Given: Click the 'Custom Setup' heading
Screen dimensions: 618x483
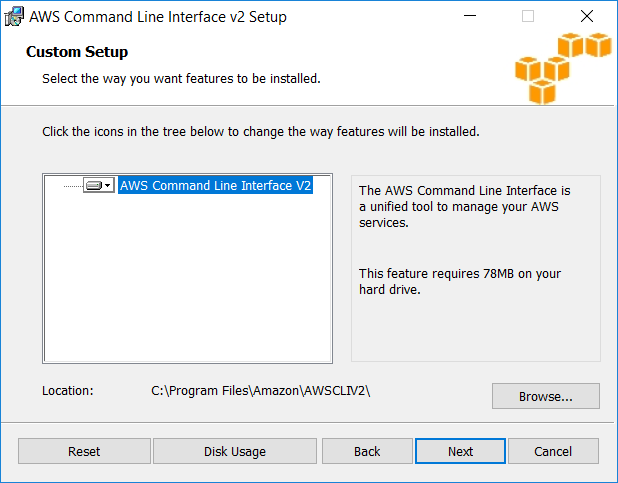Looking at the screenshot, I should click(x=77, y=52).
